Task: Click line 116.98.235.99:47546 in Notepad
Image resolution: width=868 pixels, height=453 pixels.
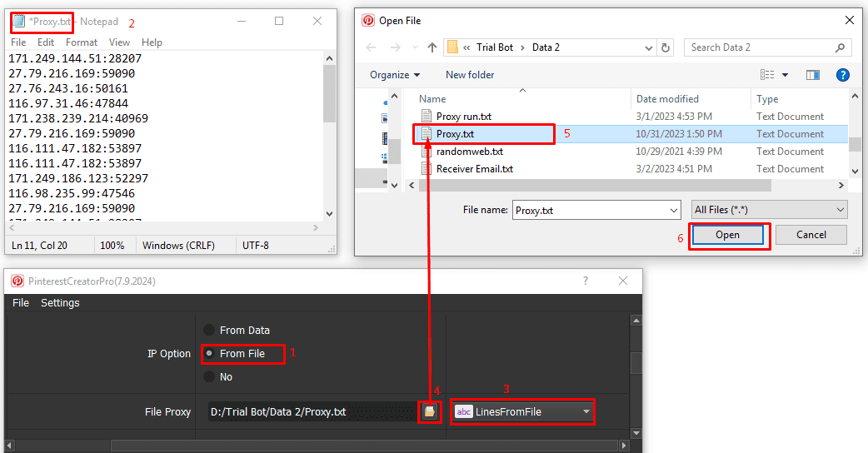Action: click(x=72, y=193)
